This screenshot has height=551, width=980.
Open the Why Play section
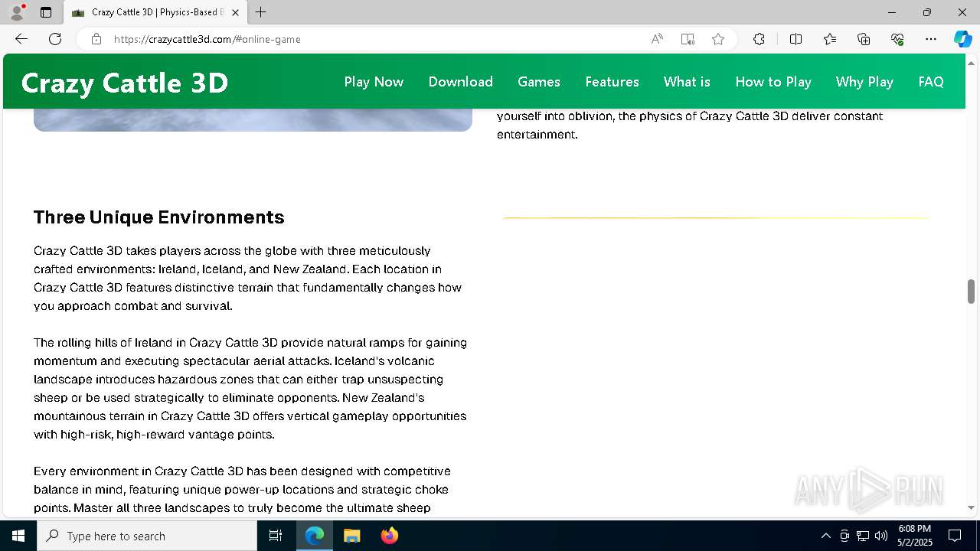(x=864, y=82)
